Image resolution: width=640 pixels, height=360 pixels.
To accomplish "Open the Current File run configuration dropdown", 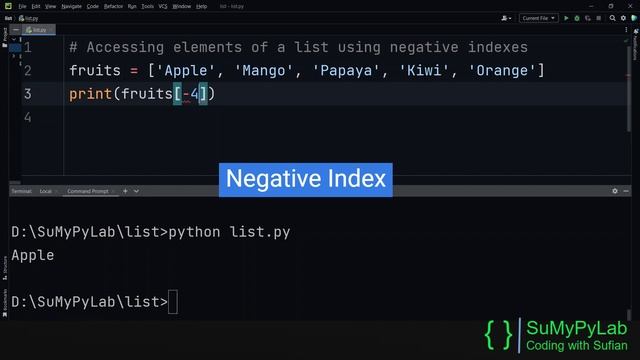I will (x=538, y=18).
